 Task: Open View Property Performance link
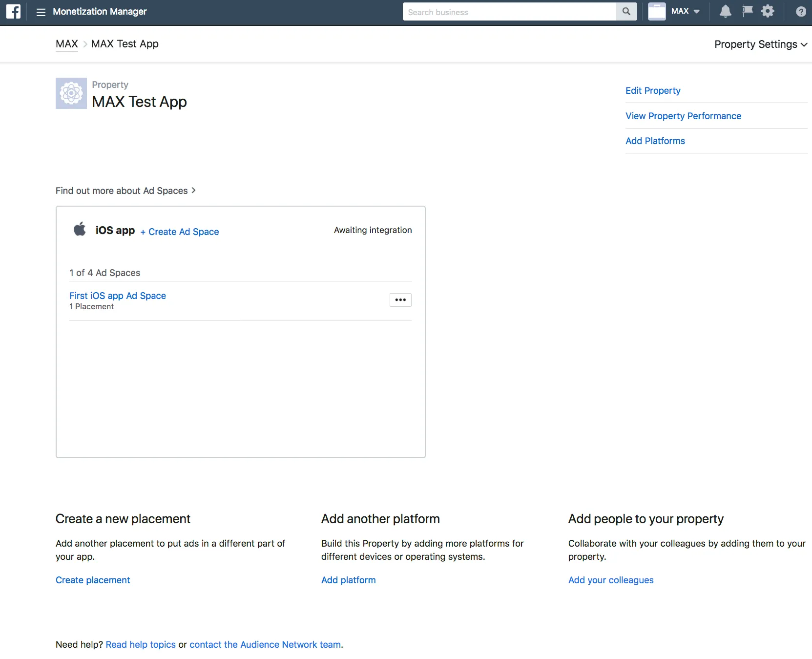[683, 116]
